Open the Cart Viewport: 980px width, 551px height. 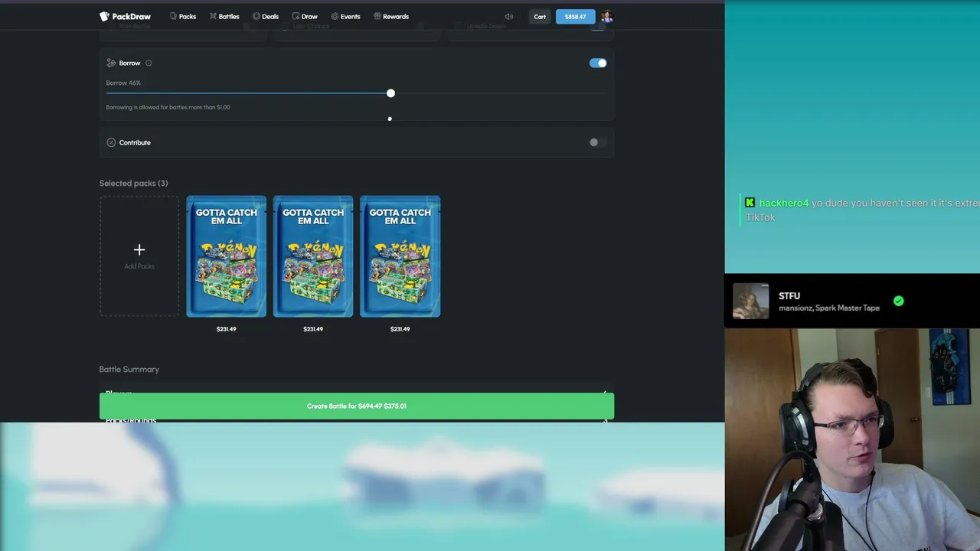click(540, 16)
